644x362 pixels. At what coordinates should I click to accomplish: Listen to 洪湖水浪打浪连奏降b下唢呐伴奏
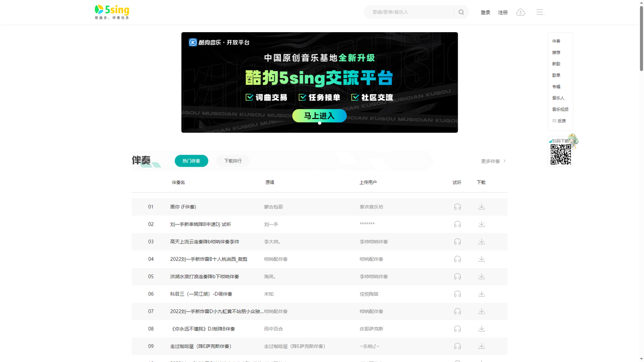point(458,277)
